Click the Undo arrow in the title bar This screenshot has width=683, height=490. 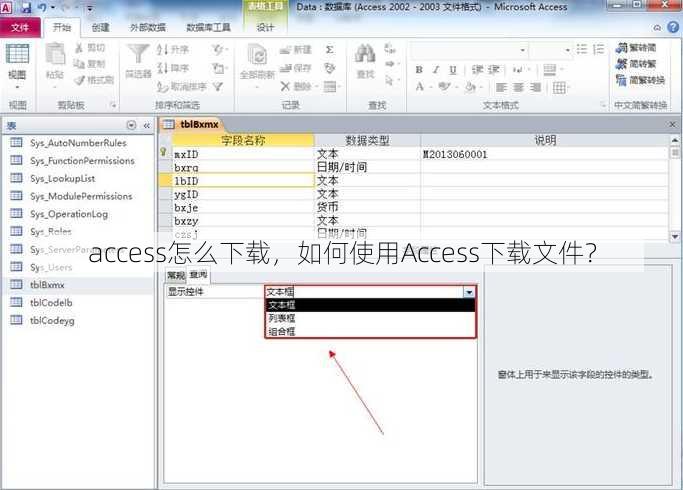tap(43, 7)
